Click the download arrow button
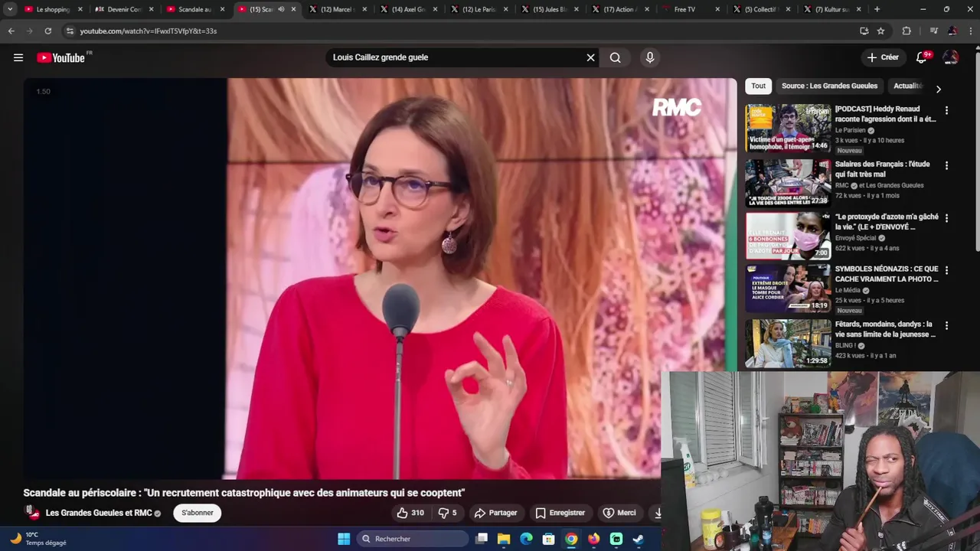The width and height of the screenshot is (980, 551). (657, 513)
